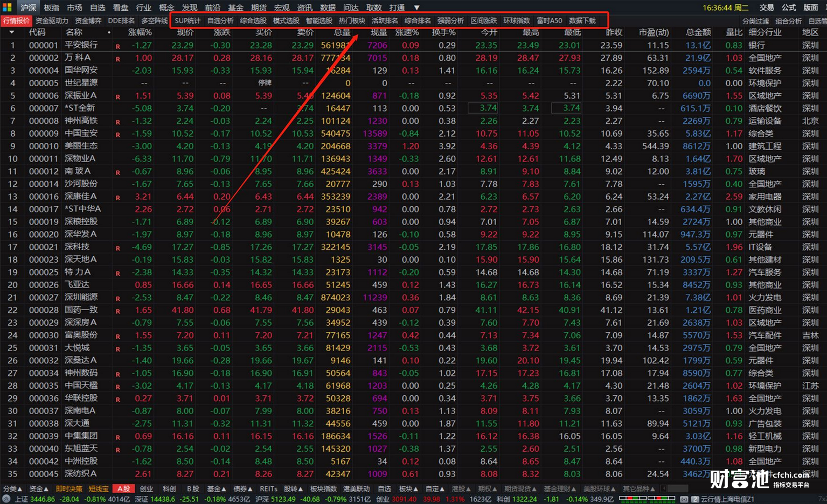
Task: Expand the 债券 bottom tab menu
Action: (242, 488)
